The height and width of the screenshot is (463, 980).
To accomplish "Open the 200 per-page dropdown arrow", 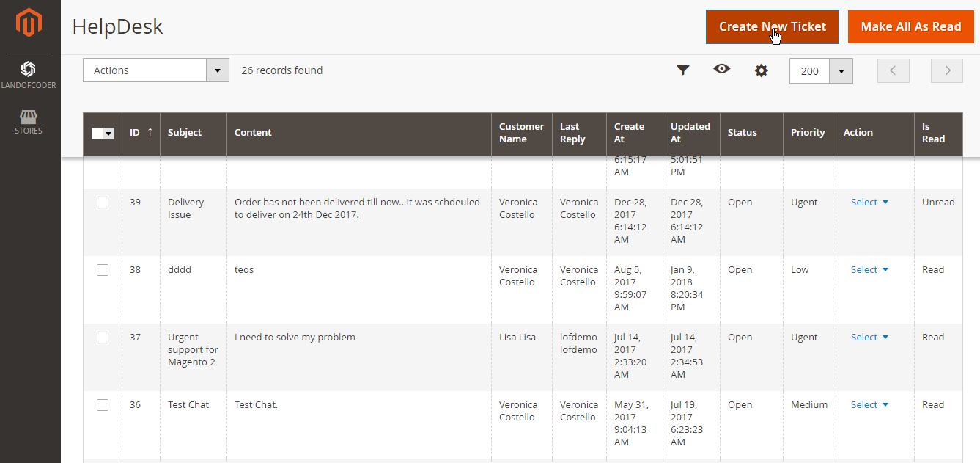I will click(841, 71).
